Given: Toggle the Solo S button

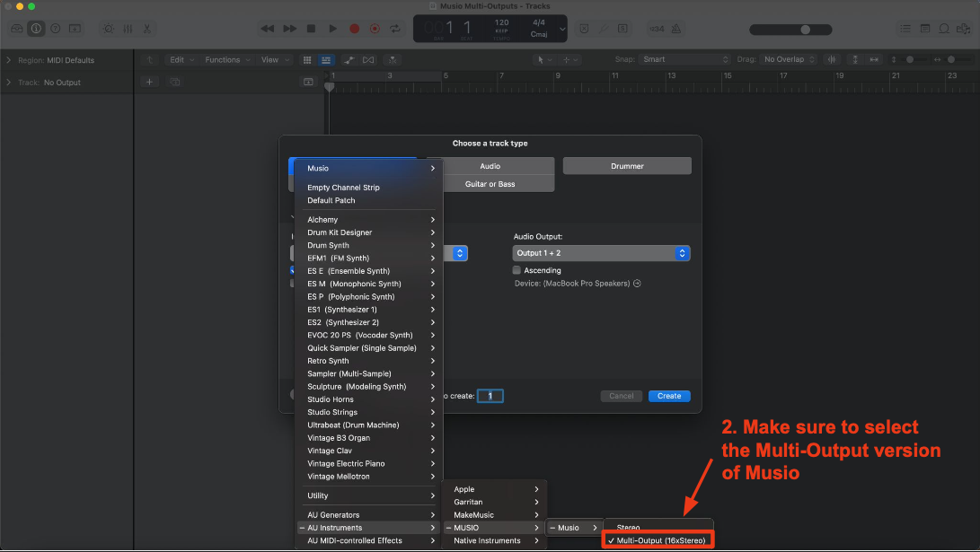Looking at the screenshot, I should (622, 29).
